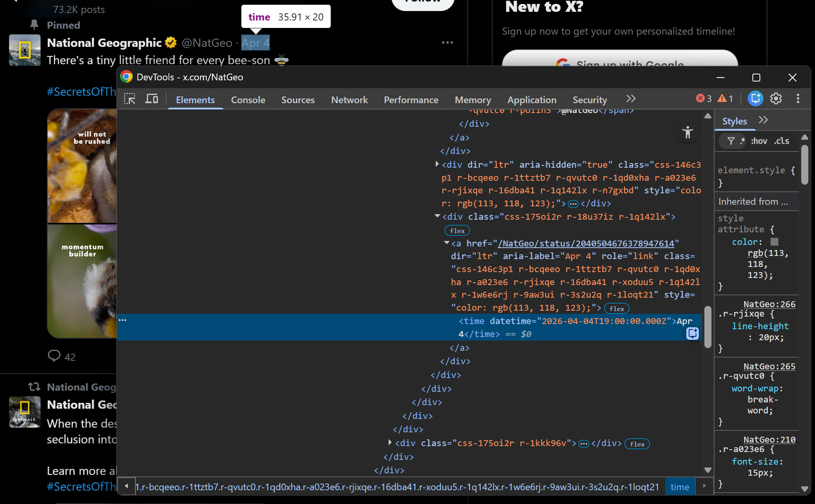The width and height of the screenshot is (815, 504).
Task: Click the ellipsis beside the selected DOM row
Action: pos(122,320)
